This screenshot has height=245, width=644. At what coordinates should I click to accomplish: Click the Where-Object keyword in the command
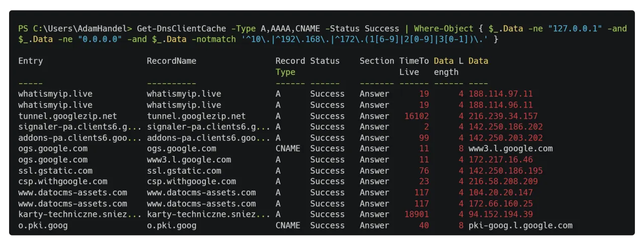(x=443, y=29)
